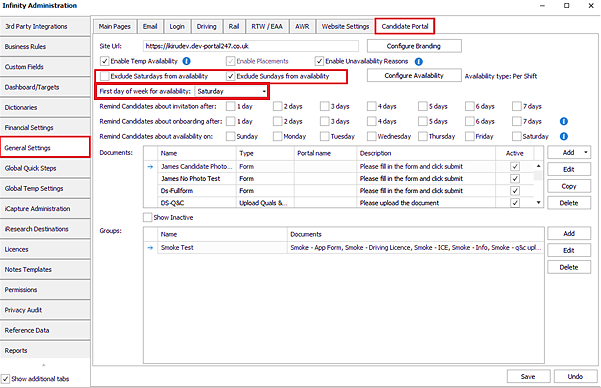This screenshot has width=601, height=388.
Task: Tick 1 day invitation reminder checkbox
Action: 230,106
